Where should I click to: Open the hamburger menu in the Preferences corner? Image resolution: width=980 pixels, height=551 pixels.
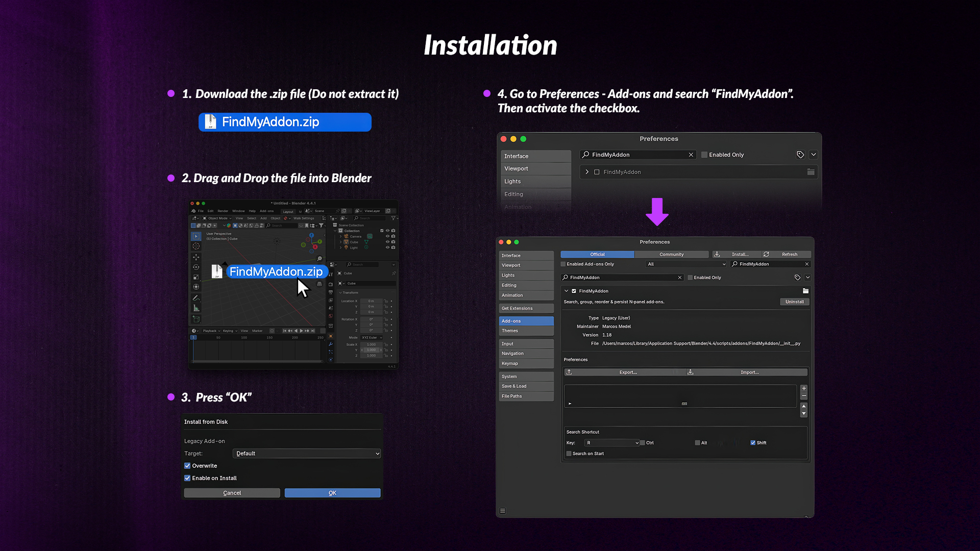tap(503, 511)
